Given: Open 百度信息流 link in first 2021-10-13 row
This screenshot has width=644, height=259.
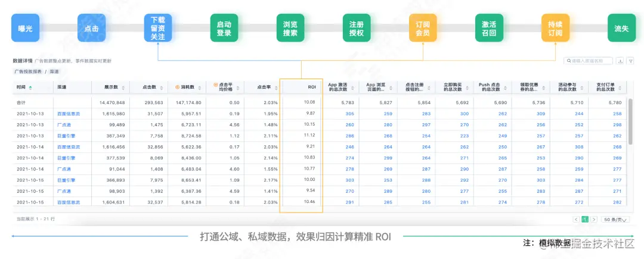Looking at the screenshot, I should (x=69, y=114).
